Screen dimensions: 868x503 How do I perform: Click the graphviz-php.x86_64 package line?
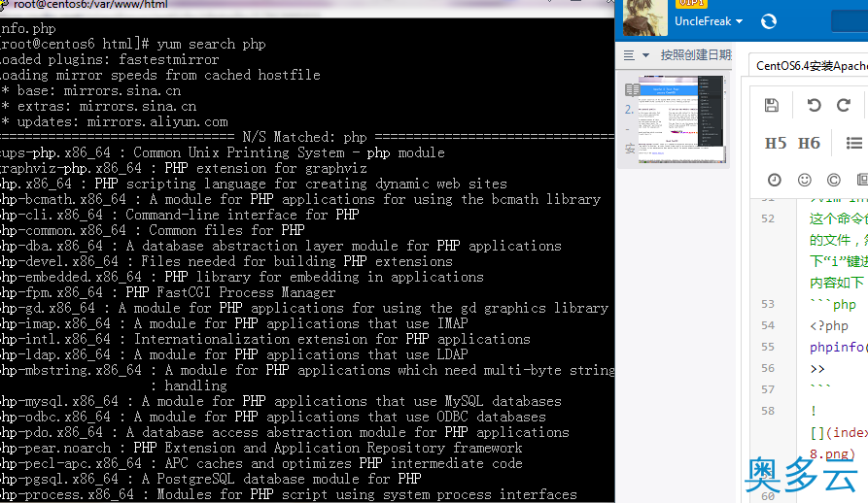[184, 168]
